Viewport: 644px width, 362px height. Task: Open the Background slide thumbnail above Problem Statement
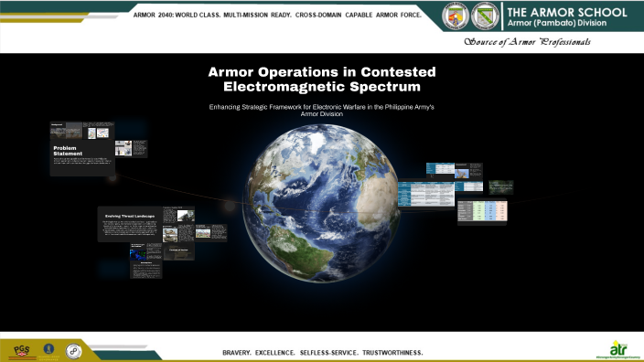(66, 131)
